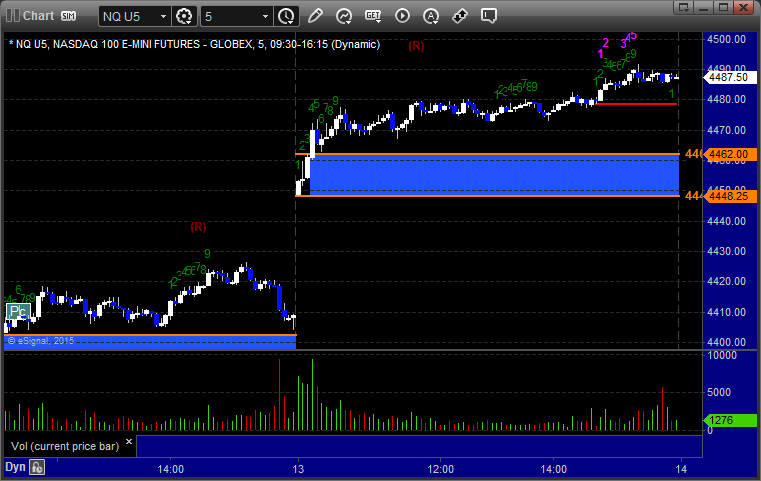Click the upper (R) rollover marker
761x481 pixels.
coord(416,46)
